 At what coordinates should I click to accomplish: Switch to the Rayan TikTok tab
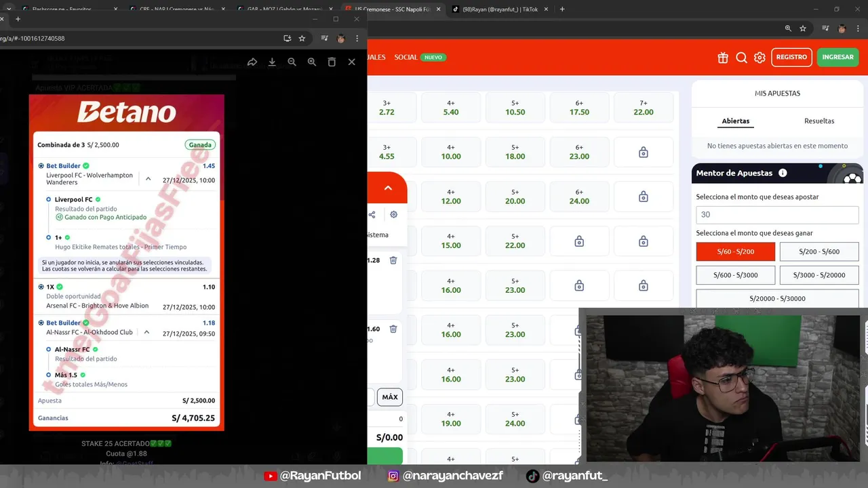pyautogui.click(x=500, y=9)
